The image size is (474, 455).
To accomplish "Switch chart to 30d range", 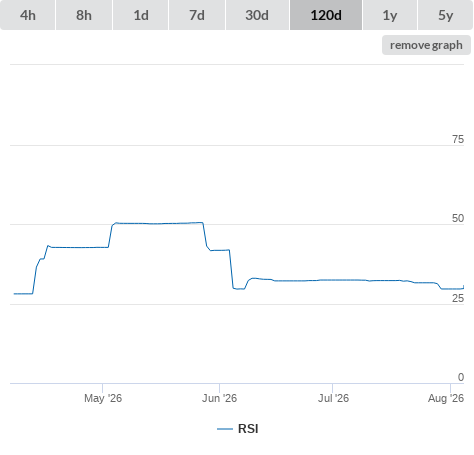I will [x=257, y=15].
